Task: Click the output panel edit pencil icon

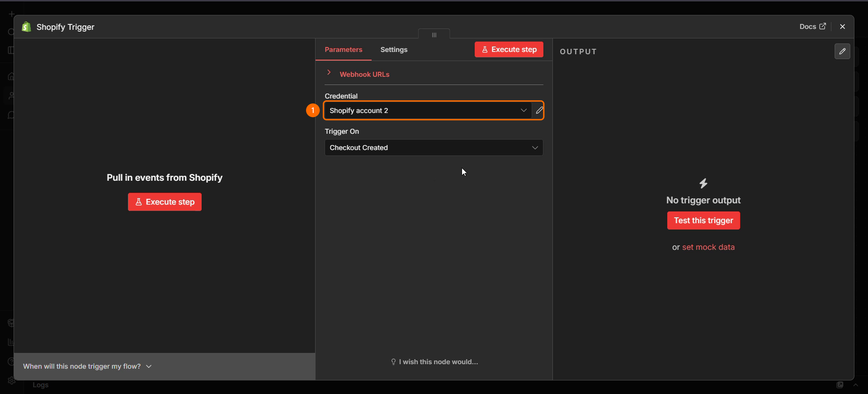Action: tap(842, 52)
